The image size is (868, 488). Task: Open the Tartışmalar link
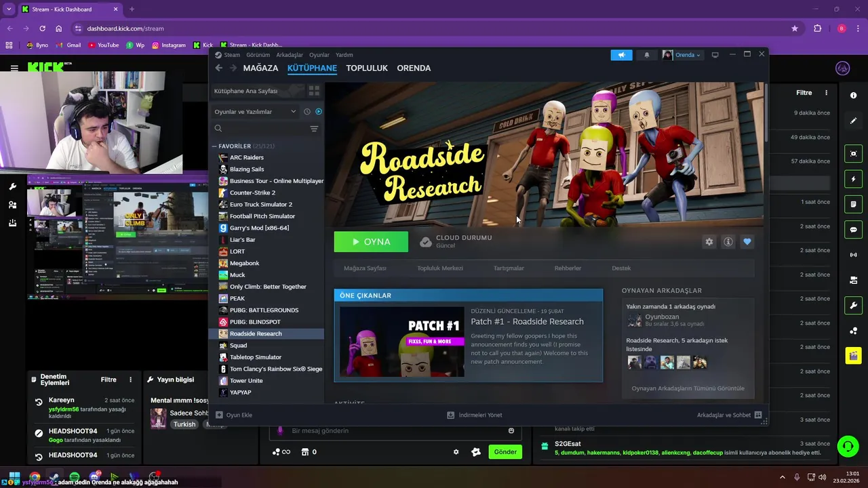coord(509,268)
